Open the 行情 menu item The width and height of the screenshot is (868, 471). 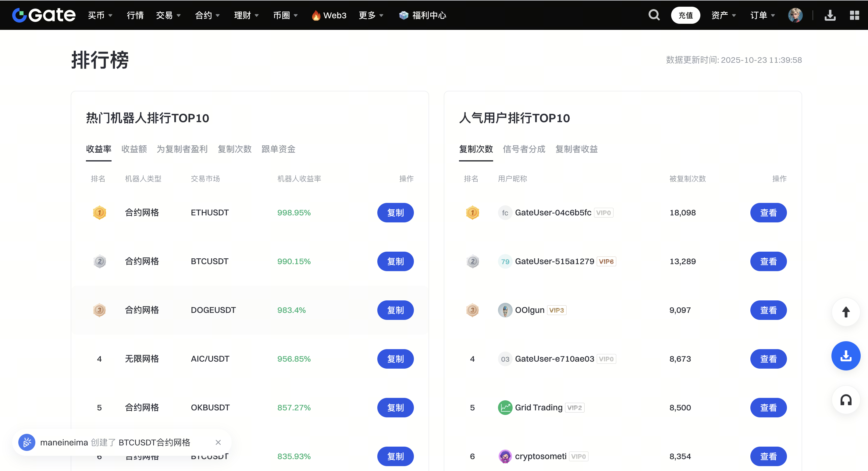point(135,15)
